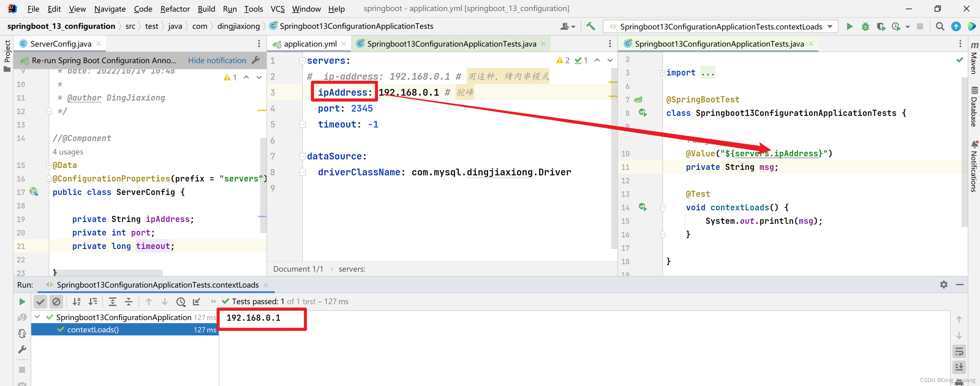
Task: Toggle soft-wrap in the console output
Action: point(959,351)
